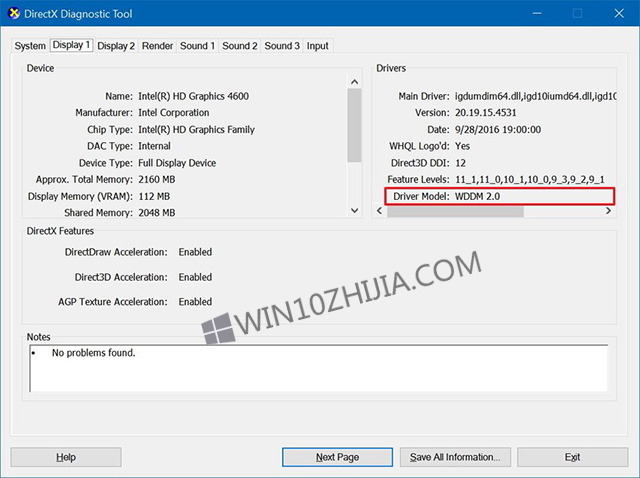Click the Device panel vertical scrollbar thumb

[354, 125]
